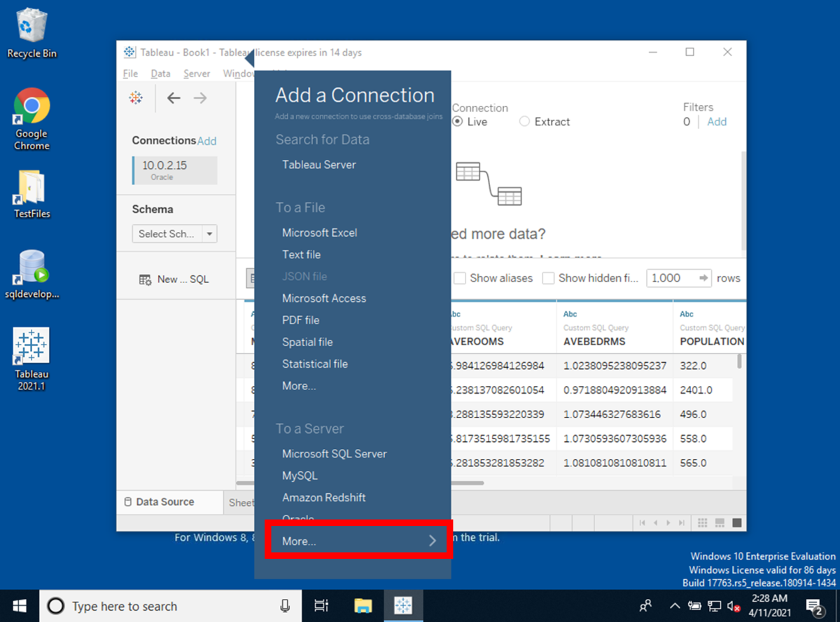
Task: Open the File menu
Action: point(130,74)
